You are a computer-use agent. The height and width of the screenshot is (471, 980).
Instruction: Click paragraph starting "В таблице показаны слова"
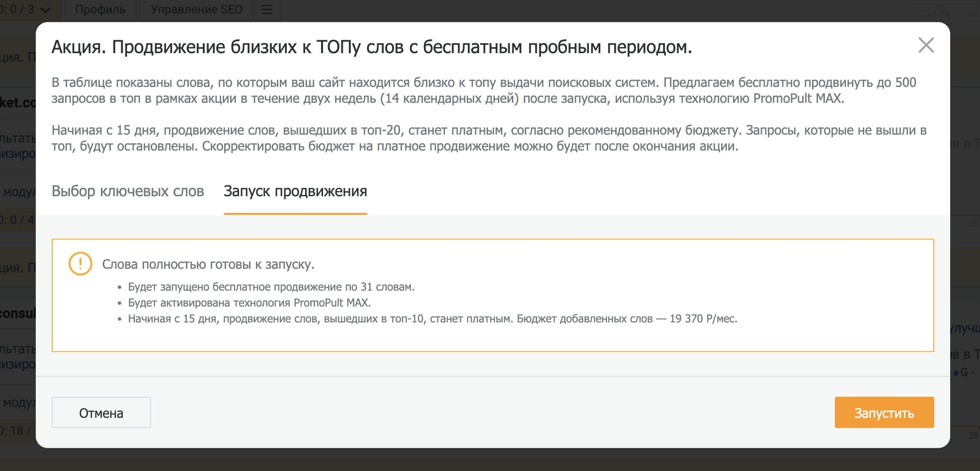click(484, 90)
